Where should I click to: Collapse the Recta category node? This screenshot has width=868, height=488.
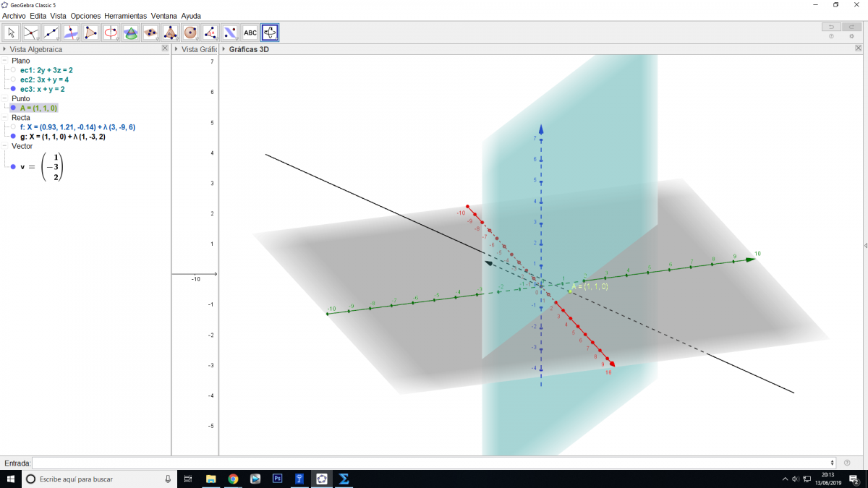5,117
